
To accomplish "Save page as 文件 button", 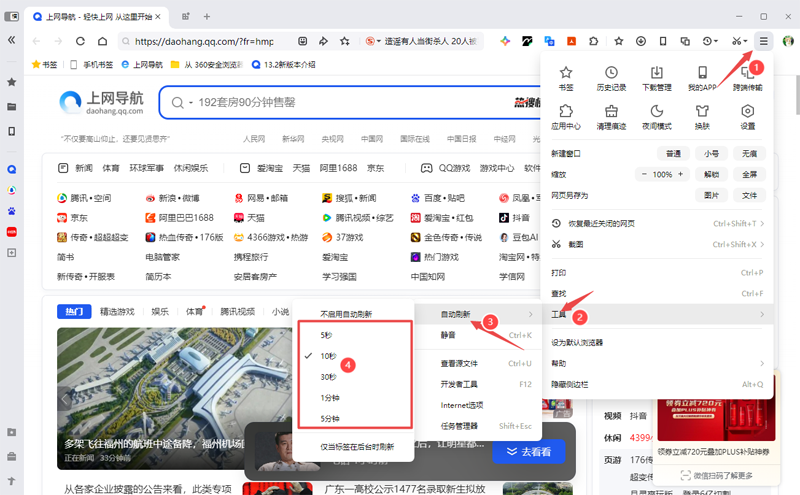I will [749, 195].
